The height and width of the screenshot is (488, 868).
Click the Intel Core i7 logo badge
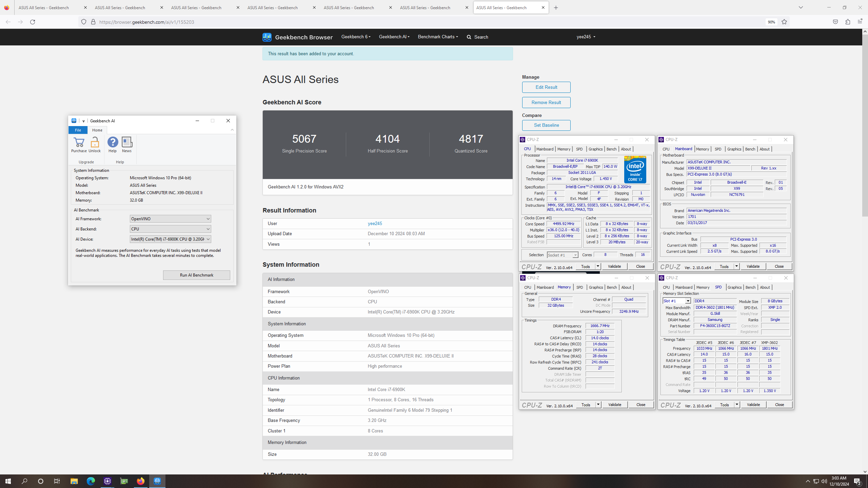[x=635, y=169]
